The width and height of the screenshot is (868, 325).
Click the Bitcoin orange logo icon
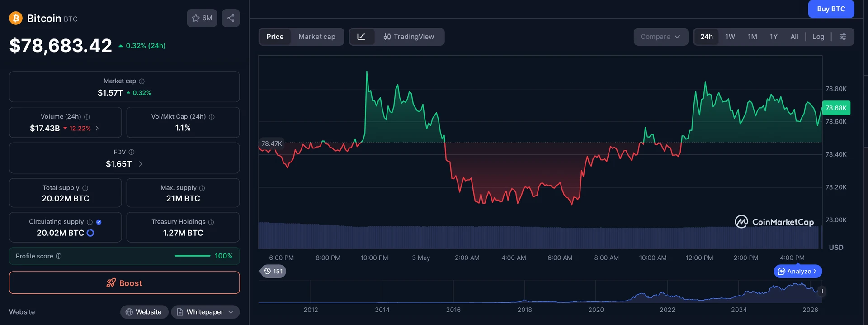pos(16,18)
